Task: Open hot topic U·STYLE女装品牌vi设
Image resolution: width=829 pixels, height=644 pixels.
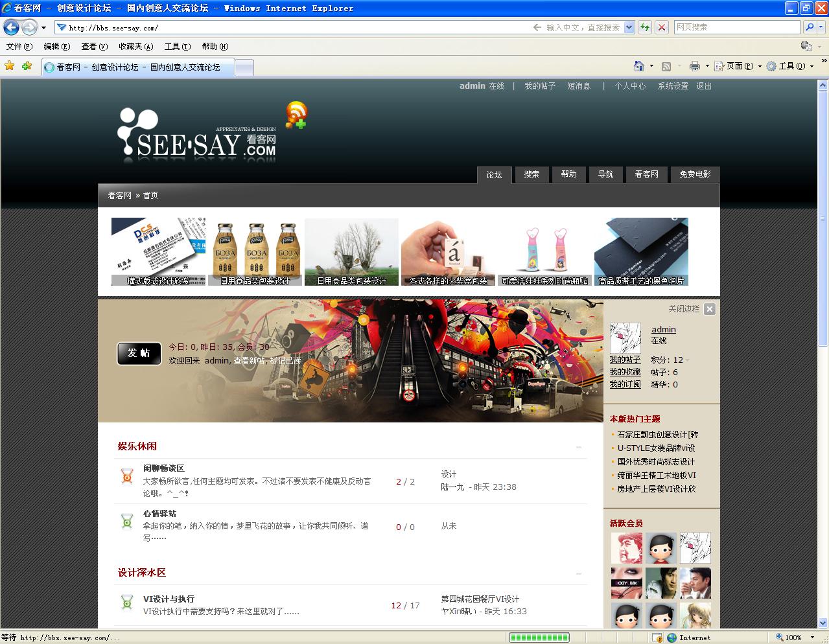Action: 656,448
